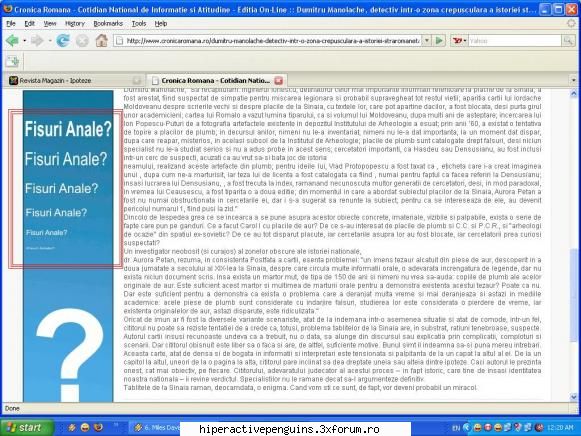The height and width of the screenshot is (436, 581).
Task: Open the Yahoo search engine selector
Action: tap(459, 40)
